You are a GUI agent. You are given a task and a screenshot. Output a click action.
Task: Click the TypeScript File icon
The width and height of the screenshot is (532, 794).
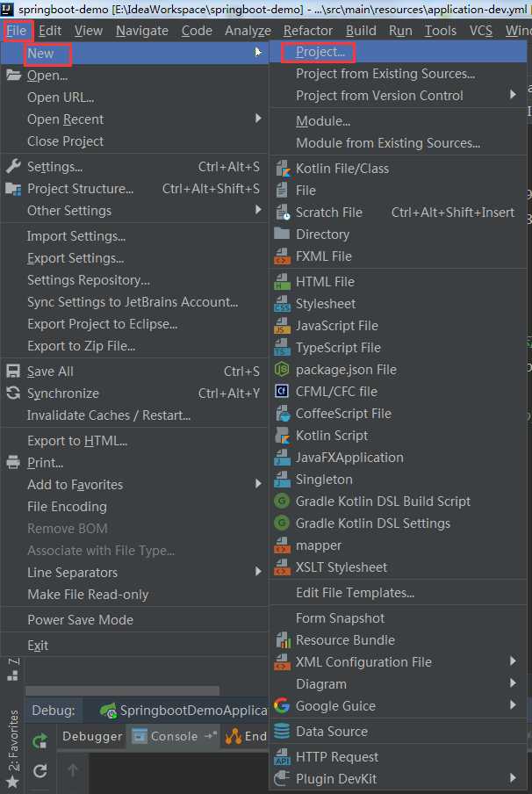pyautogui.click(x=282, y=348)
